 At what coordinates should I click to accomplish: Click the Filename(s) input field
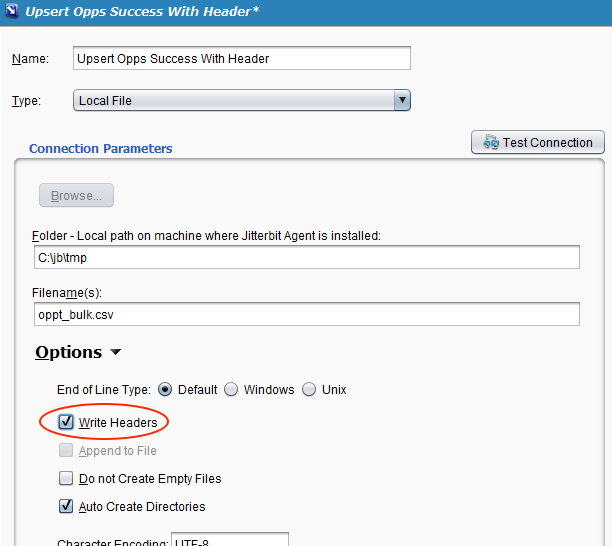point(306,314)
